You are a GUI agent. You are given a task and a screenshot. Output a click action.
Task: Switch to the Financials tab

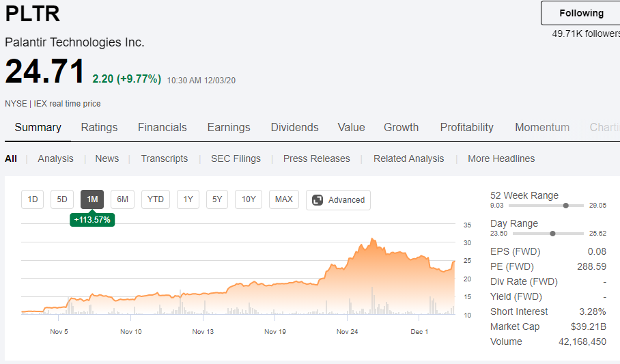[x=162, y=128]
